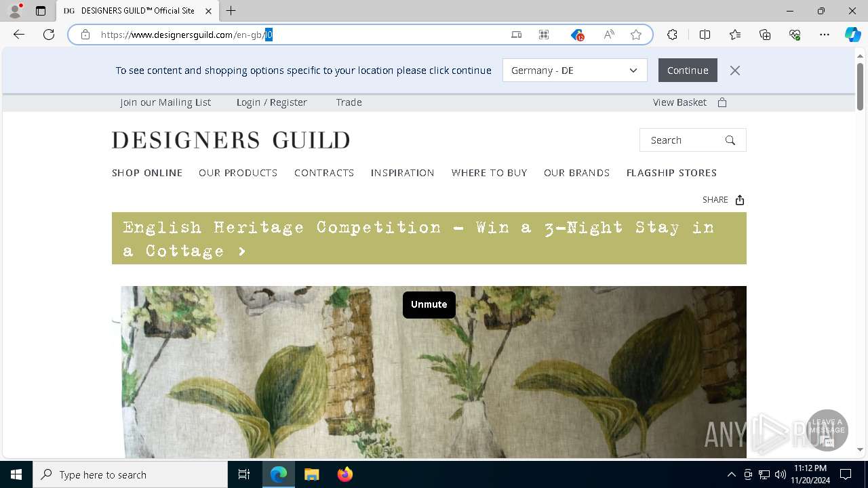868x488 pixels.
Task: Close the DESIGNERS GUILD browser tab
Action: [x=209, y=11]
